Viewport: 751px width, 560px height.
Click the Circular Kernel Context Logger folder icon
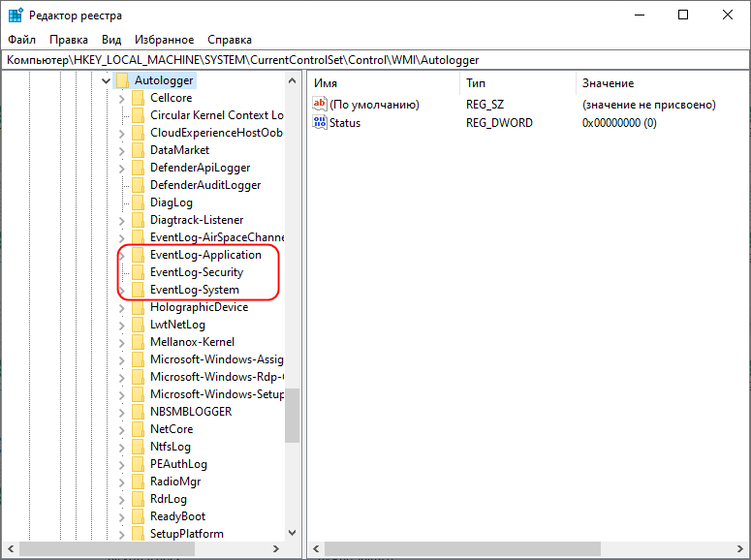coord(138,115)
